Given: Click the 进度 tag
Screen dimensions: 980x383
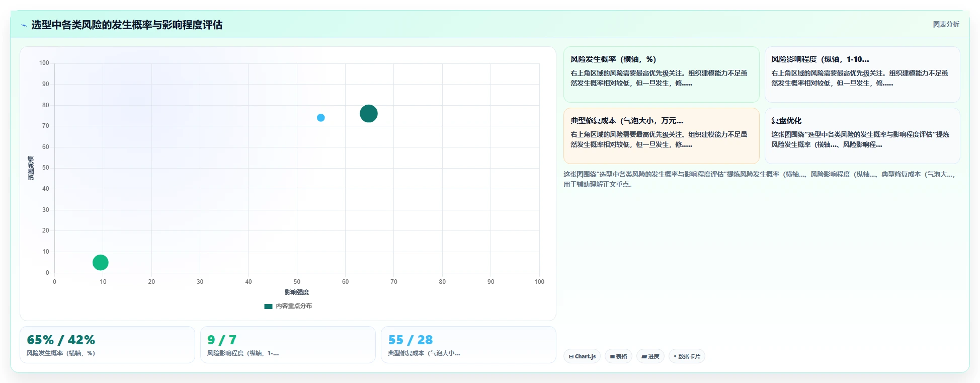Looking at the screenshot, I should (650, 356).
